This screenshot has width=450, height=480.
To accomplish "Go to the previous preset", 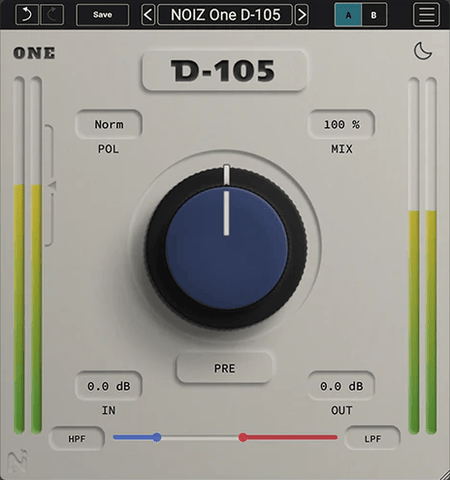I will (x=148, y=15).
